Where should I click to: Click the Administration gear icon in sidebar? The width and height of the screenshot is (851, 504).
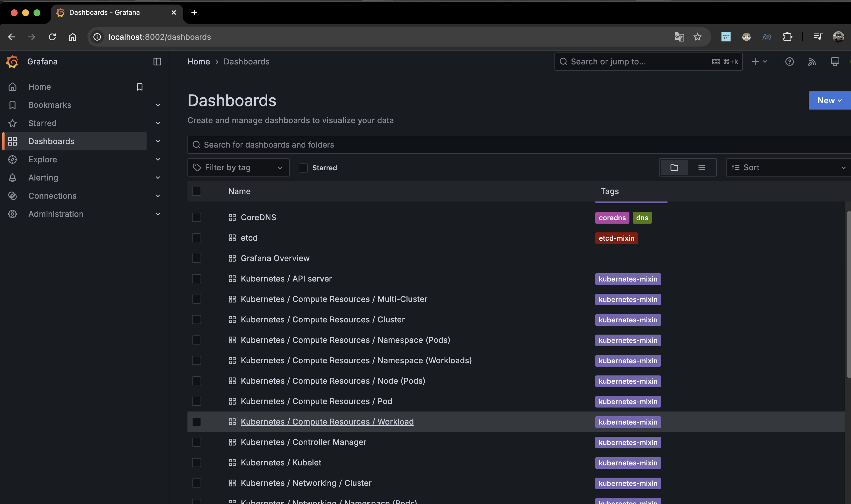point(12,214)
